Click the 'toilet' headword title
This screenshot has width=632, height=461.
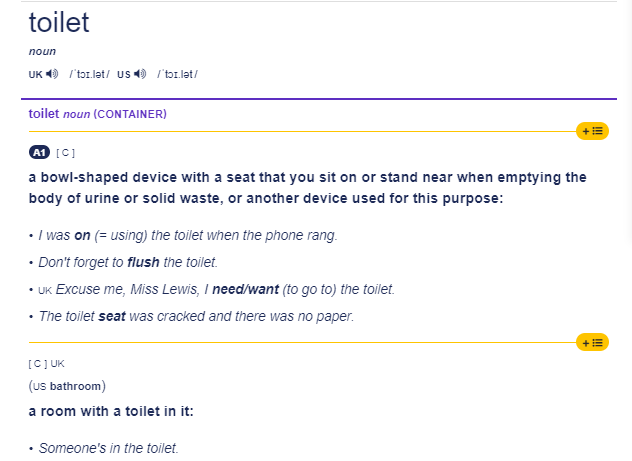(59, 23)
